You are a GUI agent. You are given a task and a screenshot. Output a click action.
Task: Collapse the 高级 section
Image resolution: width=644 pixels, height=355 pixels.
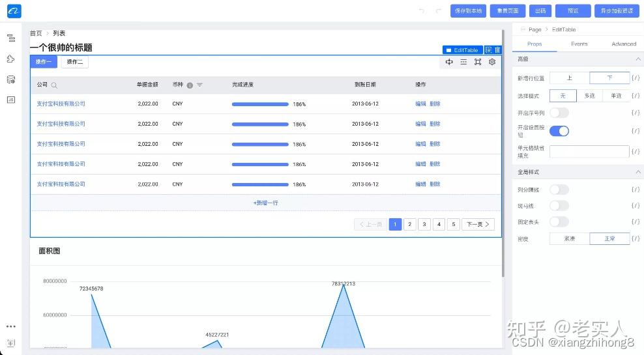point(638,59)
